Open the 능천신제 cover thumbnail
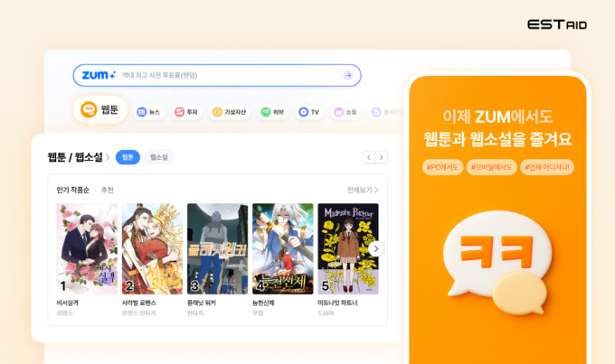Screen dimensions: 615x364 coord(283,248)
